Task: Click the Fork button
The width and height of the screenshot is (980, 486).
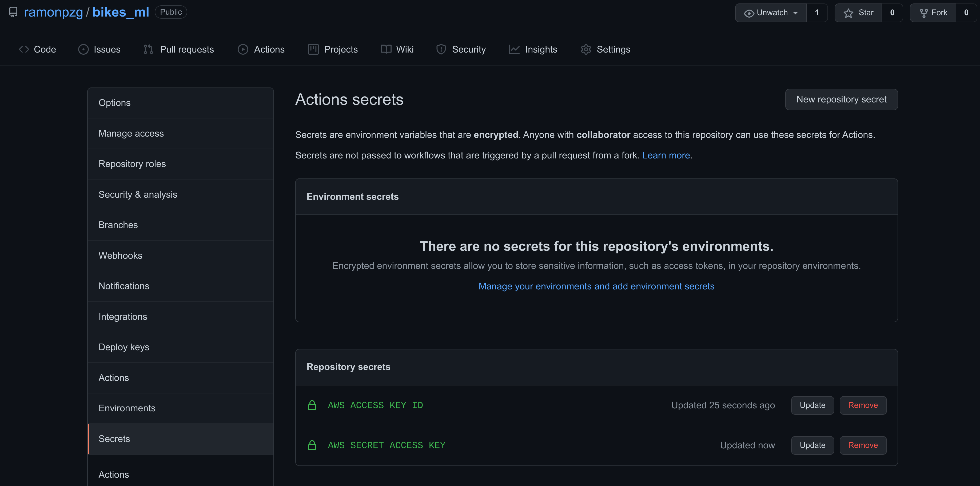Action: (933, 13)
